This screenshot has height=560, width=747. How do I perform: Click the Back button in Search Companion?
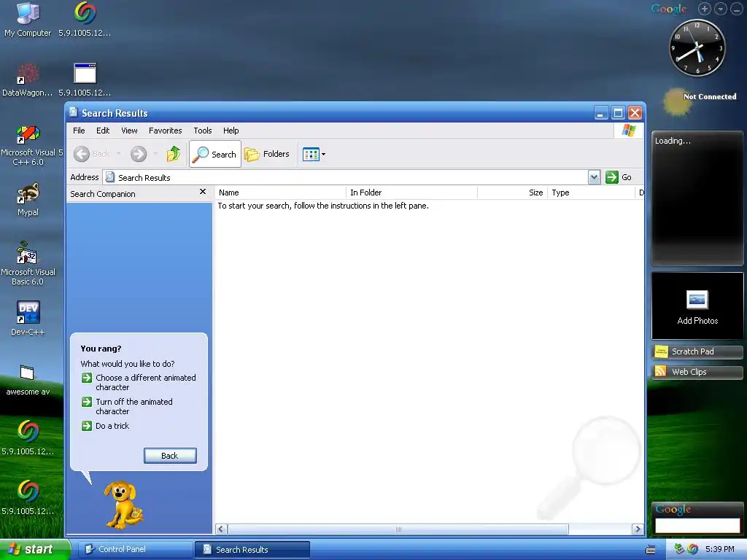(x=170, y=456)
